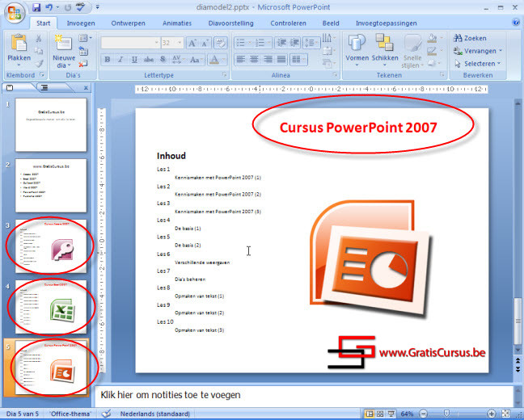Reset the slide layout

tap(83, 51)
